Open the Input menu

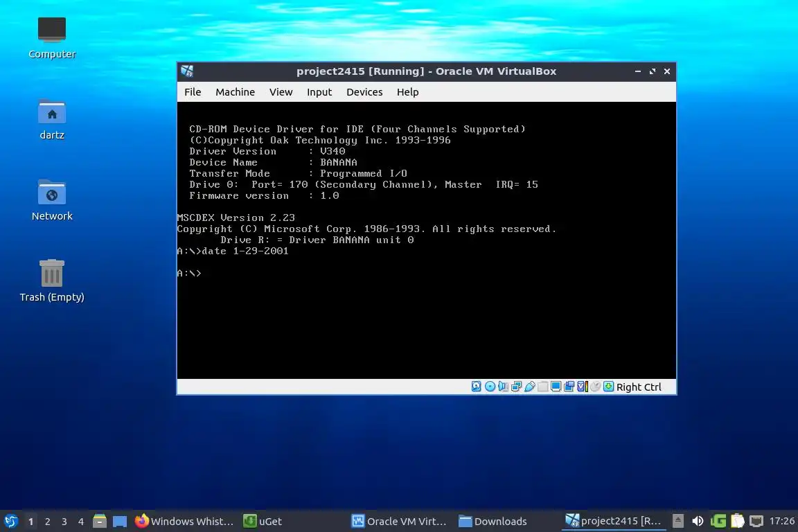[319, 92]
